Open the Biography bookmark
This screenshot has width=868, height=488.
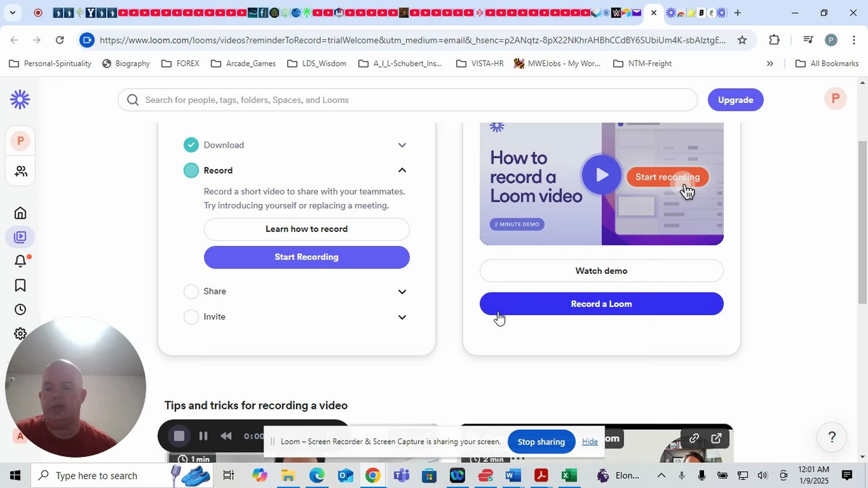point(125,64)
